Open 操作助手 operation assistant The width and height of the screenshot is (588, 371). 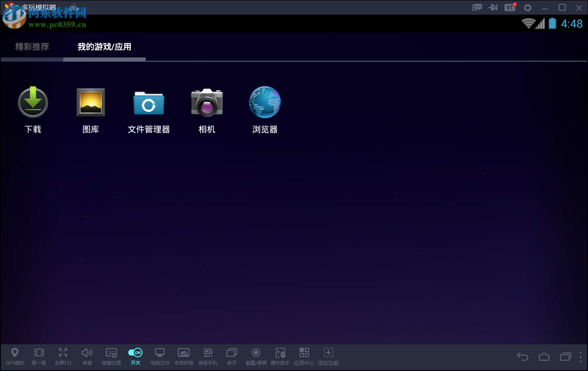point(280,356)
